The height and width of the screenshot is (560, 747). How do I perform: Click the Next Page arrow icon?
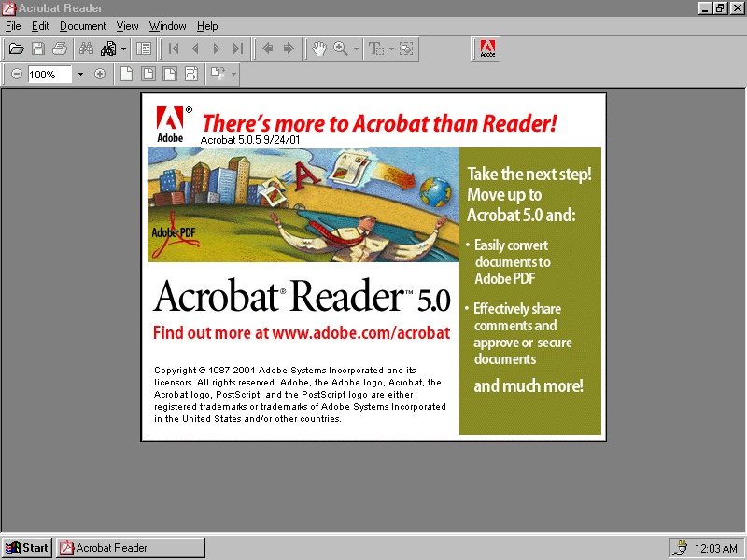click(217, 49)
